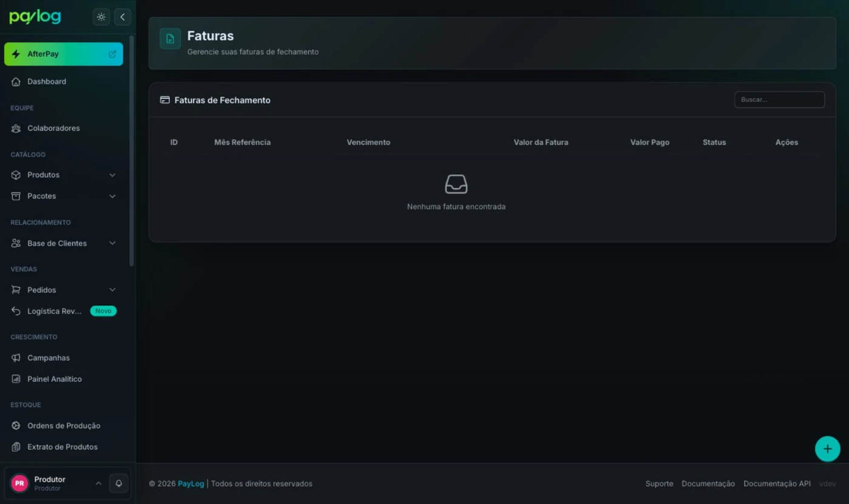Open the Documentação API footer link
849x504 pixels.
tap(777, 483)
